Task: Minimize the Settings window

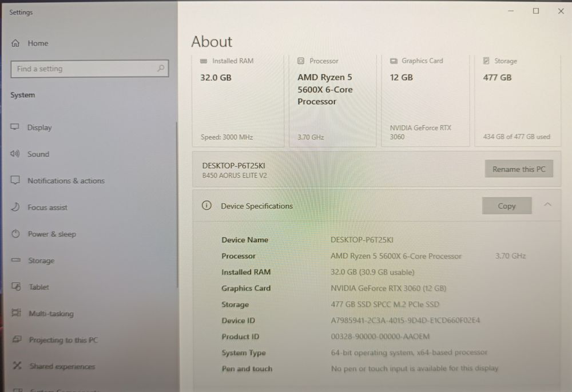Action: (511, 11)
